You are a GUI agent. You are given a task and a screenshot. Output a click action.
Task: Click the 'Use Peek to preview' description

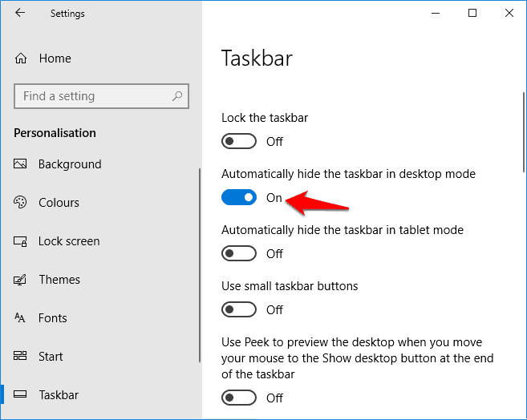point(357,358)
